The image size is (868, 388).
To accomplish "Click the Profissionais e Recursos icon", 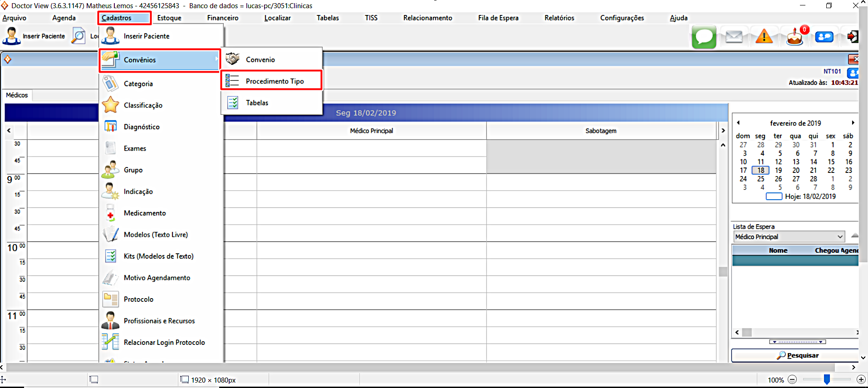I will pyautogui.click(x=110, y=321).
